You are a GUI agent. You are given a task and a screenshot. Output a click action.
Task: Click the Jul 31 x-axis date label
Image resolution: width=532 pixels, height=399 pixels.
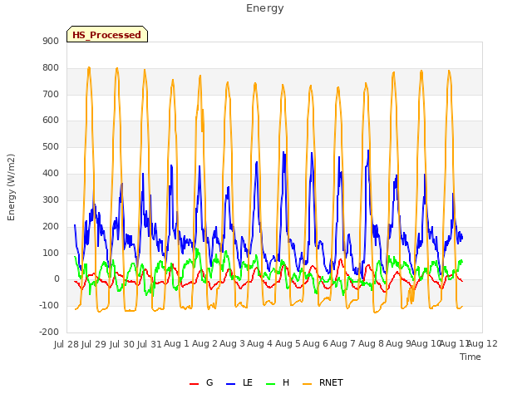point(149,344)
